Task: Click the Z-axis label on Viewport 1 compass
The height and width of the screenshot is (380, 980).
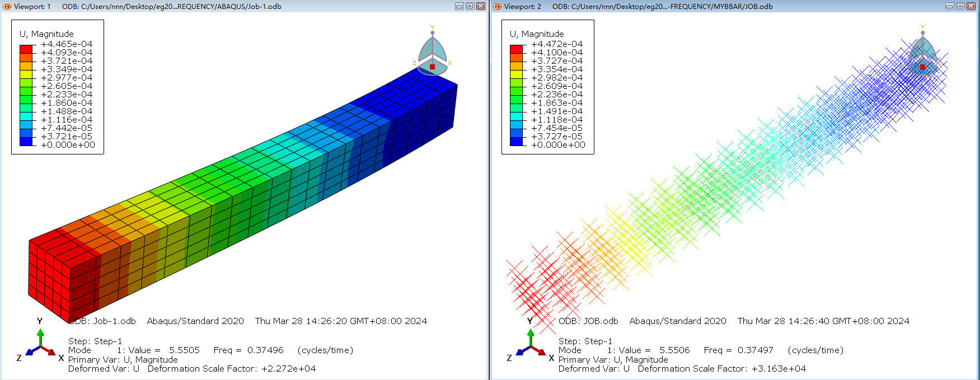Action: coord(415,63)
